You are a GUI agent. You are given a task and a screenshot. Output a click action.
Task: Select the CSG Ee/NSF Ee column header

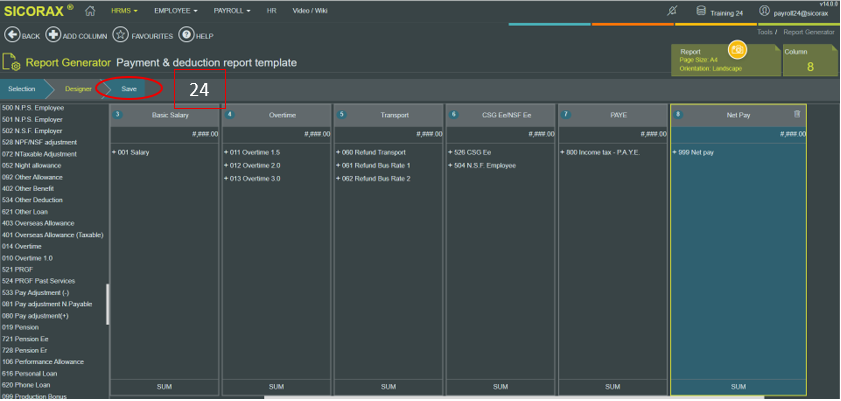[501, 115]
